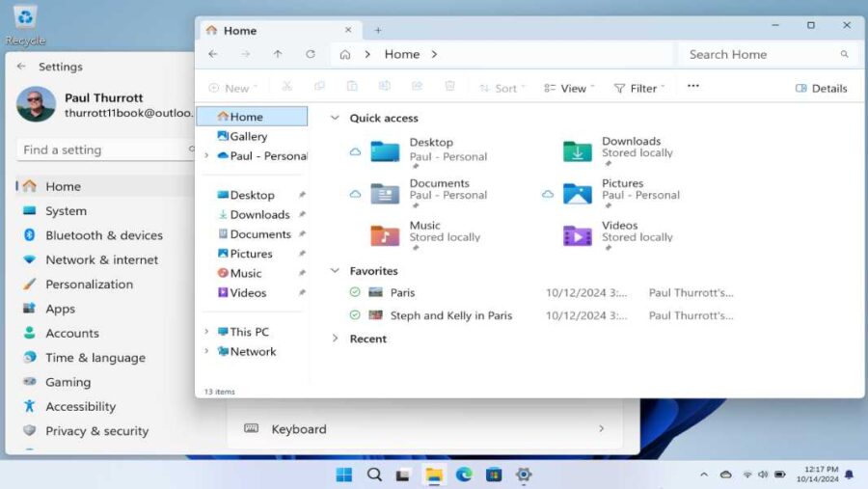Collapse the Quick access section

336,118
